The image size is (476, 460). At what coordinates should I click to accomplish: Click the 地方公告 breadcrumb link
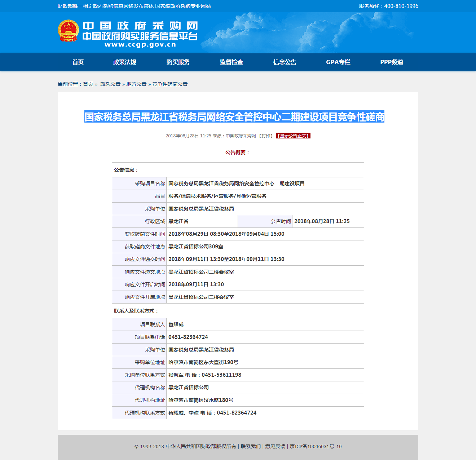136,84
